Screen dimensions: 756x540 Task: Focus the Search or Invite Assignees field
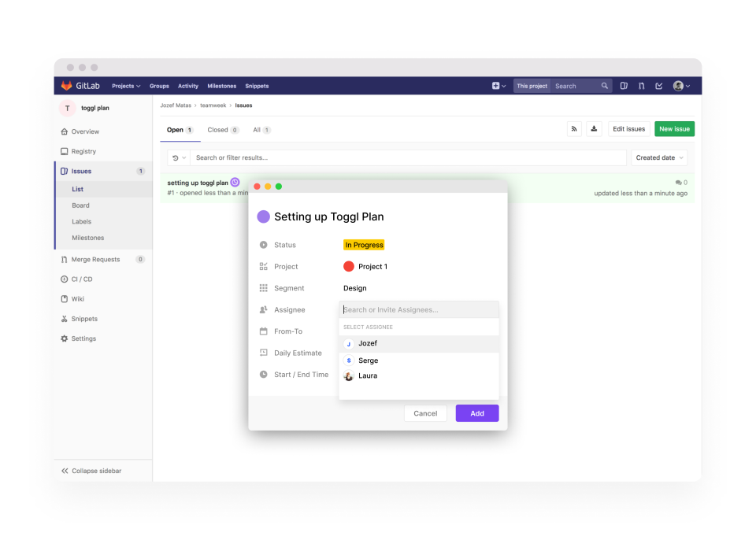click(x=419, y=309)
